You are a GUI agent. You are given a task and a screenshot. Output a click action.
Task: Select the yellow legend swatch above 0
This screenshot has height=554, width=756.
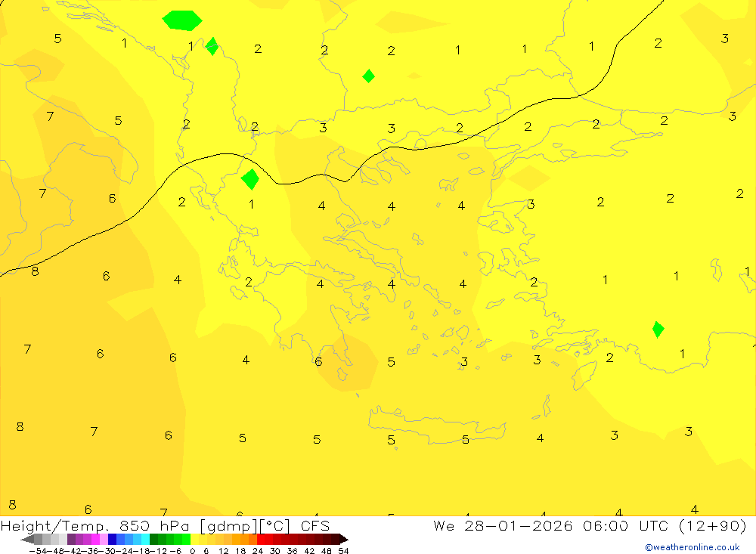[194, 539]
